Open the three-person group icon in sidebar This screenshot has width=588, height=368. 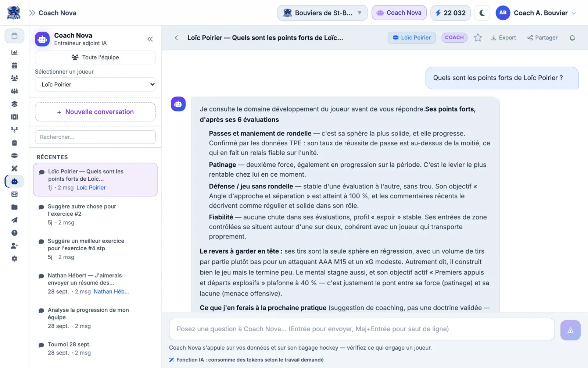(14, 78)
